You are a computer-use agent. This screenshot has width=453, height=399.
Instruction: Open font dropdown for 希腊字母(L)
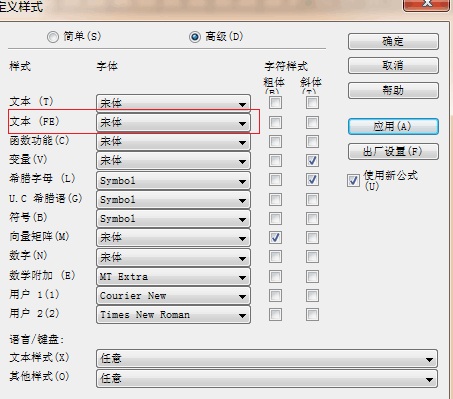pyautogui.click(x=173, y=181)
